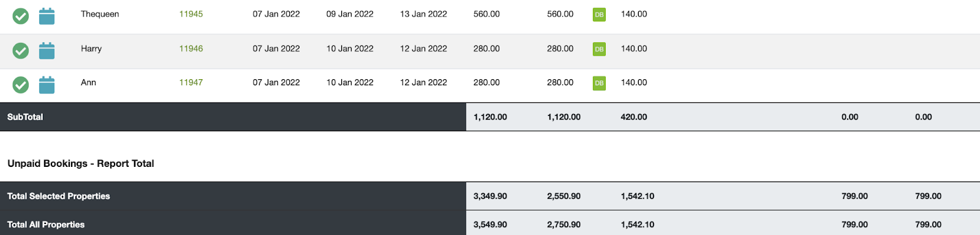Click the green checkmark icon for Ann
980x235 pixels.
[x=21, y=85]
